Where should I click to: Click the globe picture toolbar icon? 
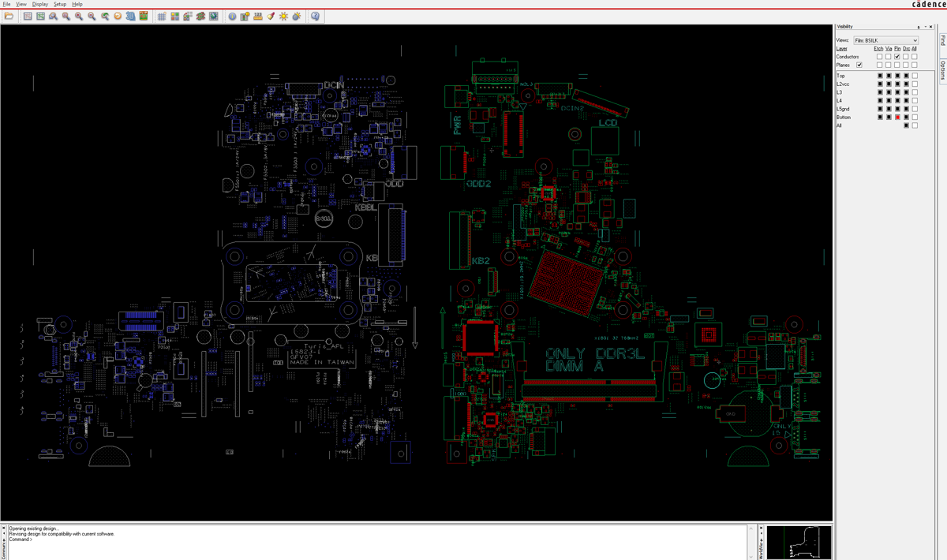pos(214,16)
